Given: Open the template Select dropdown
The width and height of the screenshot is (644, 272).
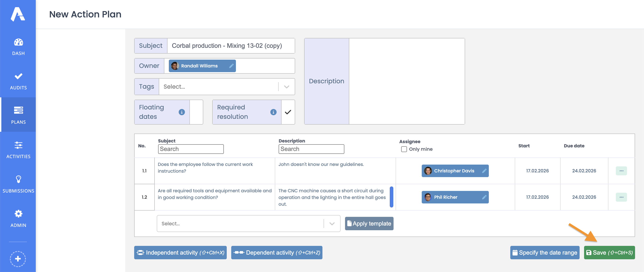Looking at the screenshot, I should click(x=332, y=224).
